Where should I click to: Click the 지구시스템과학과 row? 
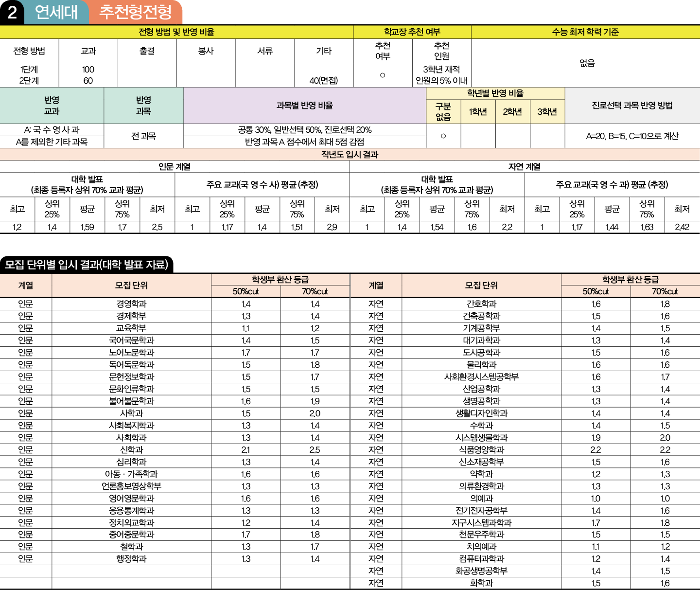[x=525, y=523]
